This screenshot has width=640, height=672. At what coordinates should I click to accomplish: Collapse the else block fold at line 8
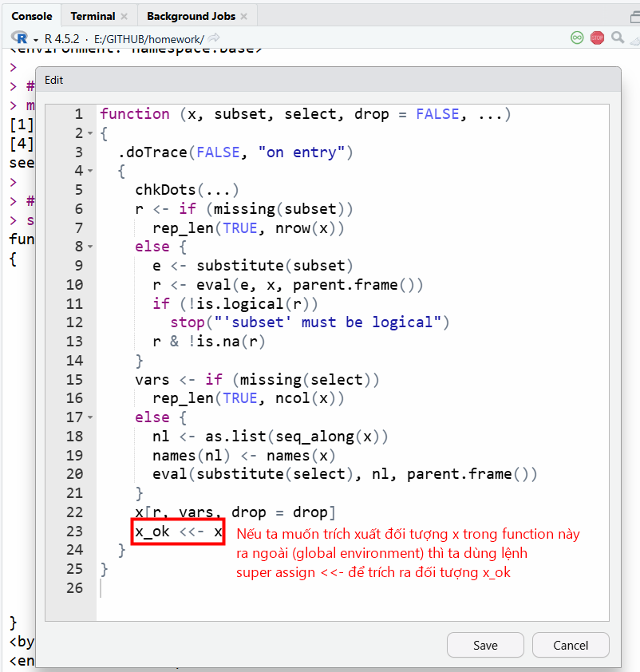click(x=90, y=247)
